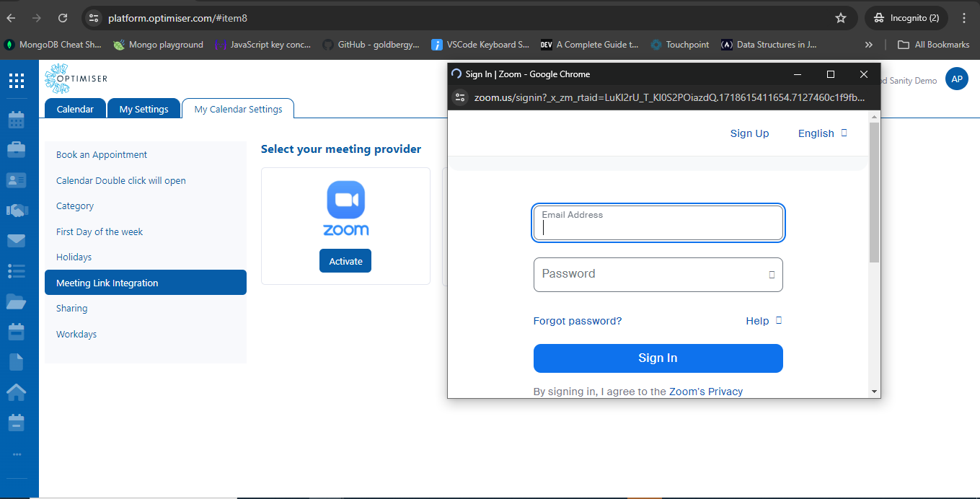The image size is (980, 499).
Task: Open the folder icon in left sidebar
Action: pos(16,301)
